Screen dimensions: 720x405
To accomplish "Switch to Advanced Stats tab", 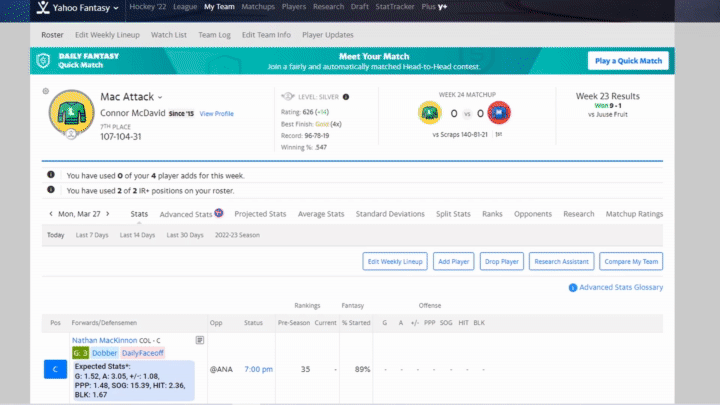I will (x=186, y=214).
